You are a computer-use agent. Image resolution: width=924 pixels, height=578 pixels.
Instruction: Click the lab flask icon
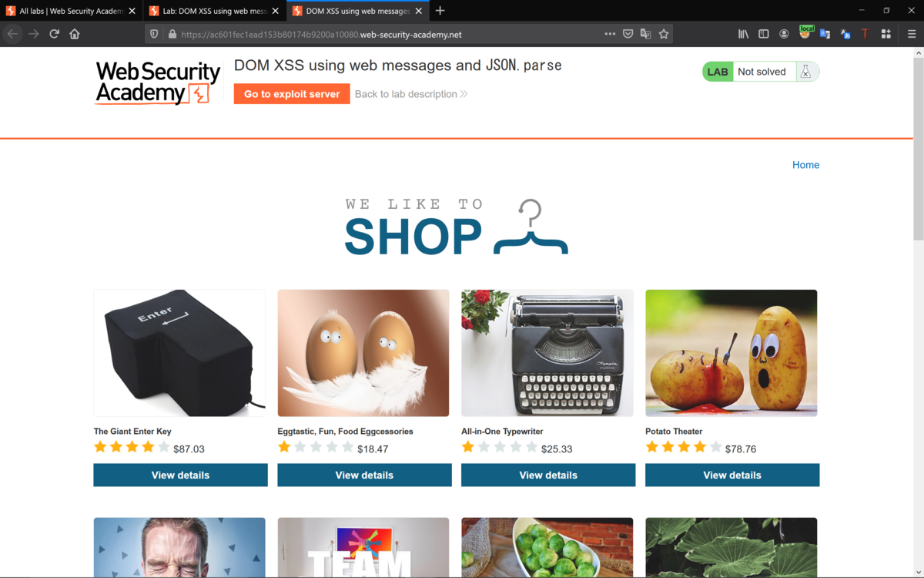pos(805,72)
